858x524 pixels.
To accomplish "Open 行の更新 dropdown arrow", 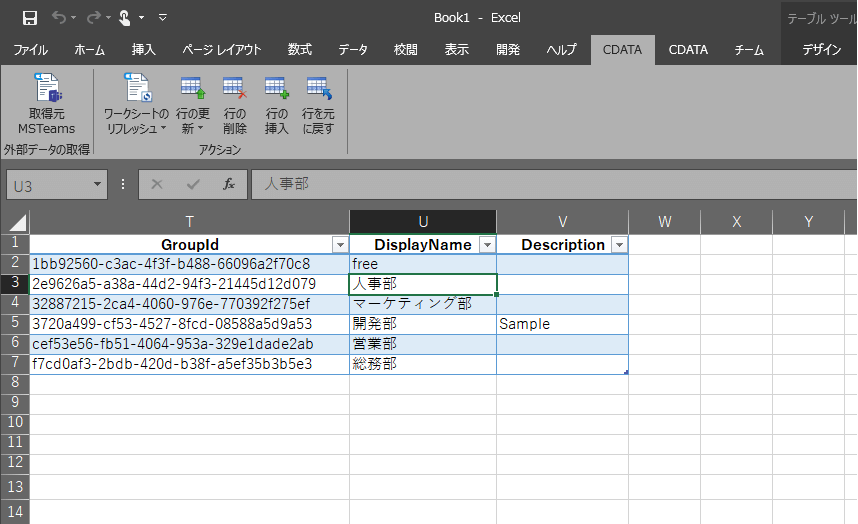I will coord(201,129).
